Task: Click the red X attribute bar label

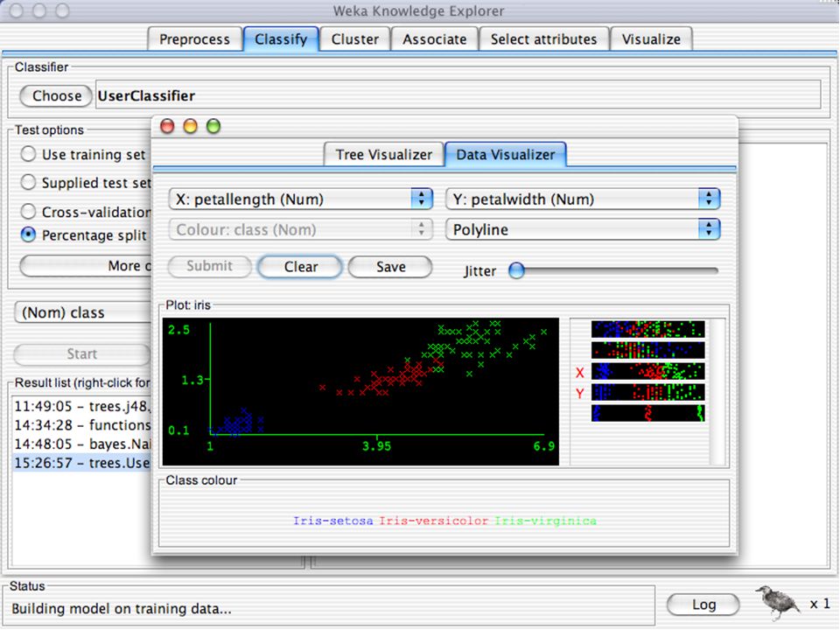Action: pyautogui.click(x=579, y=373)
